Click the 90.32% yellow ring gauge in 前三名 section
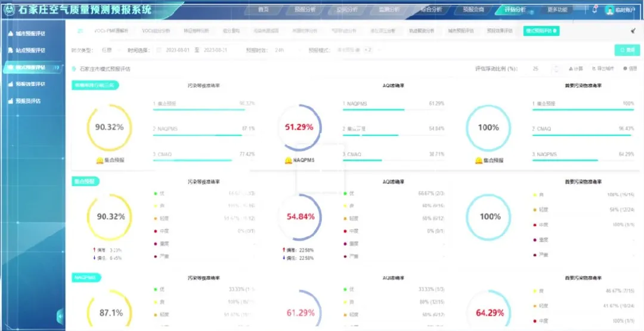The width and height of the screenshot is (644, 331). [x=110, y=127]
